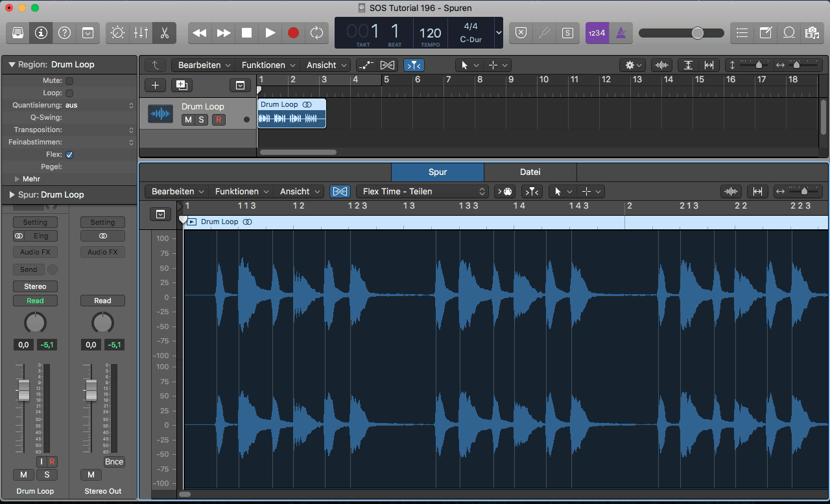This screenshot has height=504, width=830.
Task: Toggle the metronome click icon
Action: pos(621,32)
